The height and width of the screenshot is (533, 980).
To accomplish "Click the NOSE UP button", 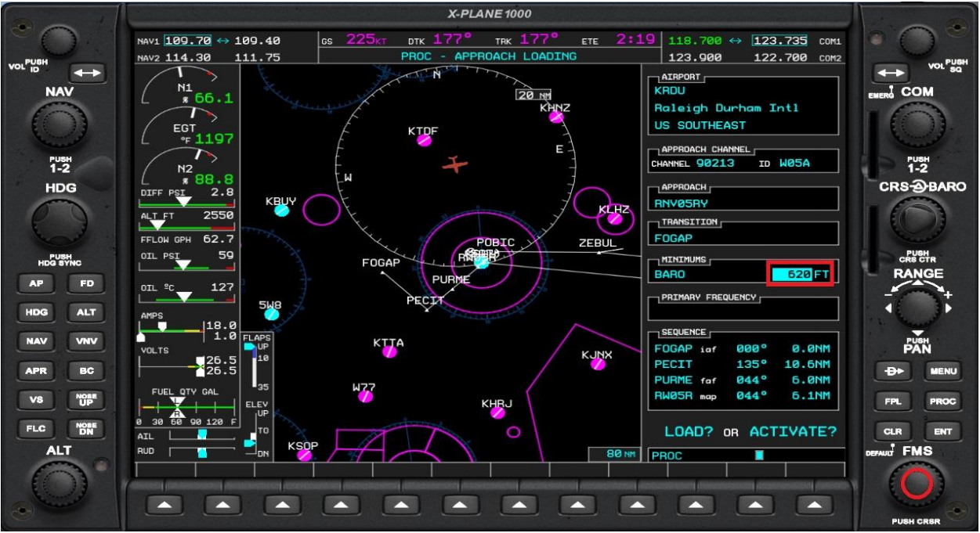I will (86, 400).
